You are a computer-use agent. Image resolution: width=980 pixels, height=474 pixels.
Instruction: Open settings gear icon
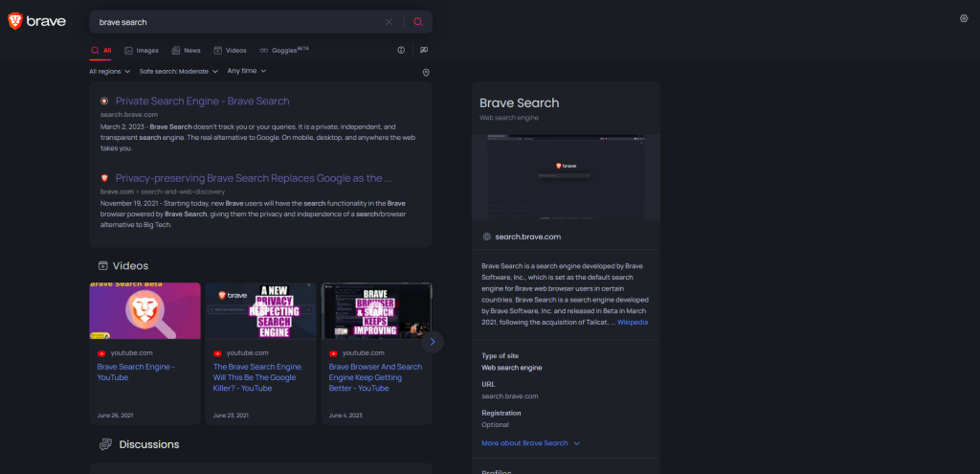pos(963,18)
